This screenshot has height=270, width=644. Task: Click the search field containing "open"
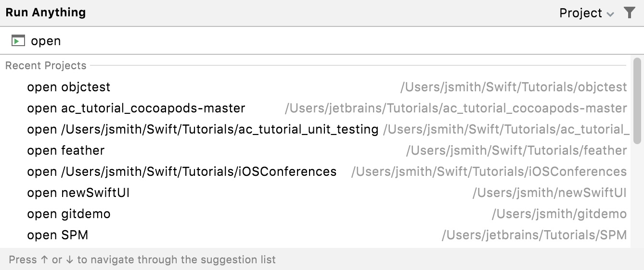[289, 41]
